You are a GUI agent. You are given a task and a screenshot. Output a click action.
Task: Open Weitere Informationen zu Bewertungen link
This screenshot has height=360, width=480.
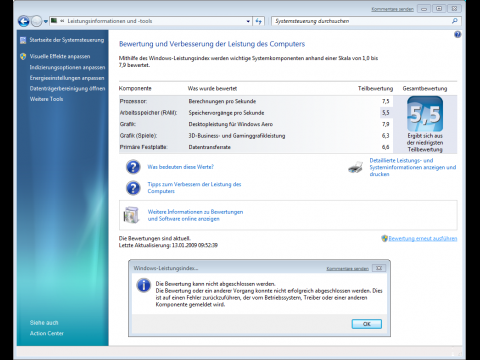pyautogui.click(x=195, y=215)
